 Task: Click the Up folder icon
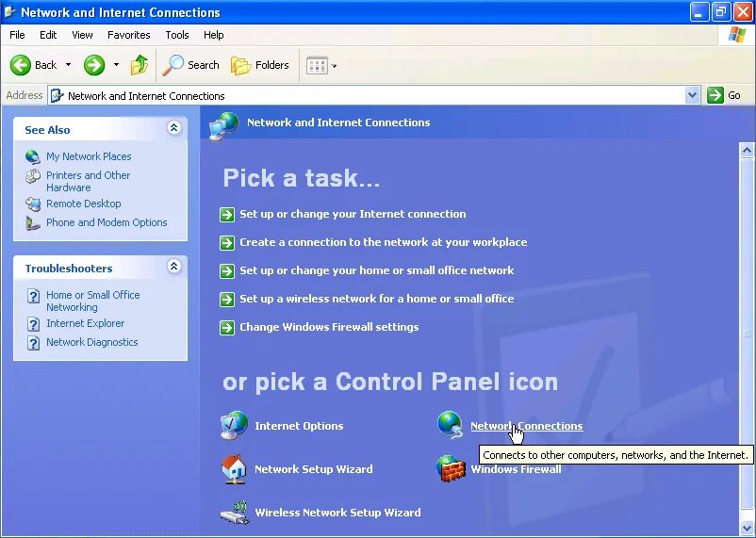[x=140, y=65]
